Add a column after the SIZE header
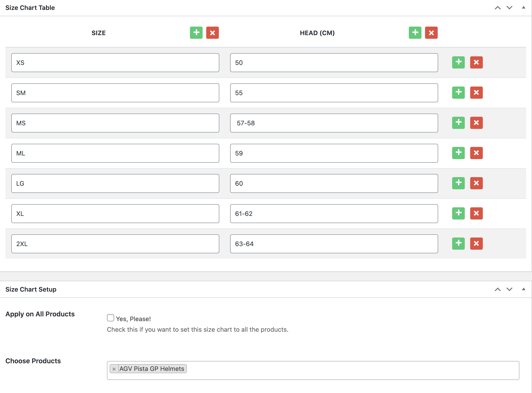 pyautogui.click(x=196, y=33)
